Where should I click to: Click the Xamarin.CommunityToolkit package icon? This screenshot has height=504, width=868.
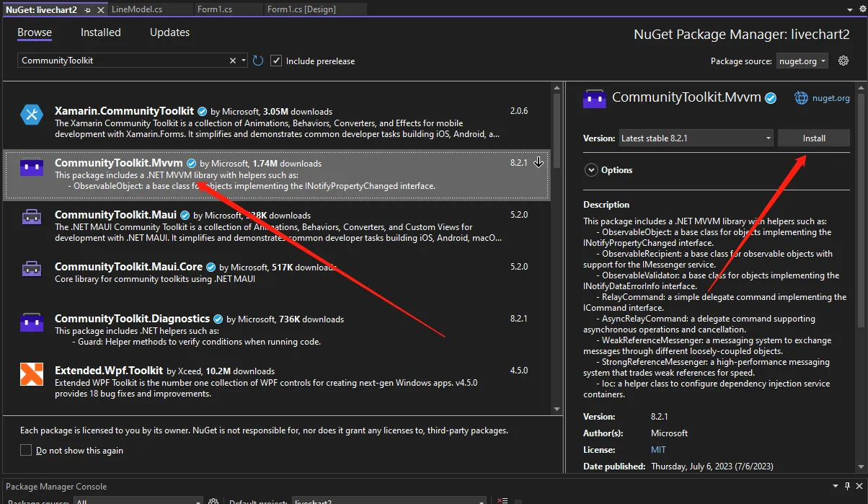point(32,114)
